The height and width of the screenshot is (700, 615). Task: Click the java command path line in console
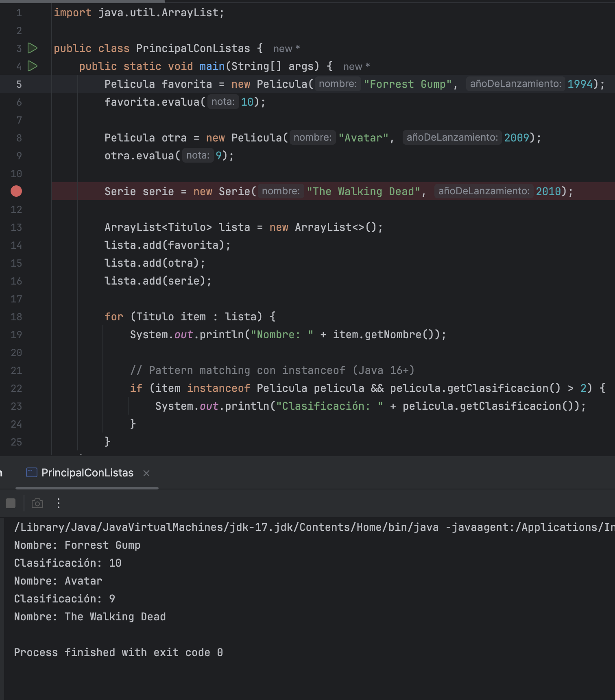tap(314, 527)
